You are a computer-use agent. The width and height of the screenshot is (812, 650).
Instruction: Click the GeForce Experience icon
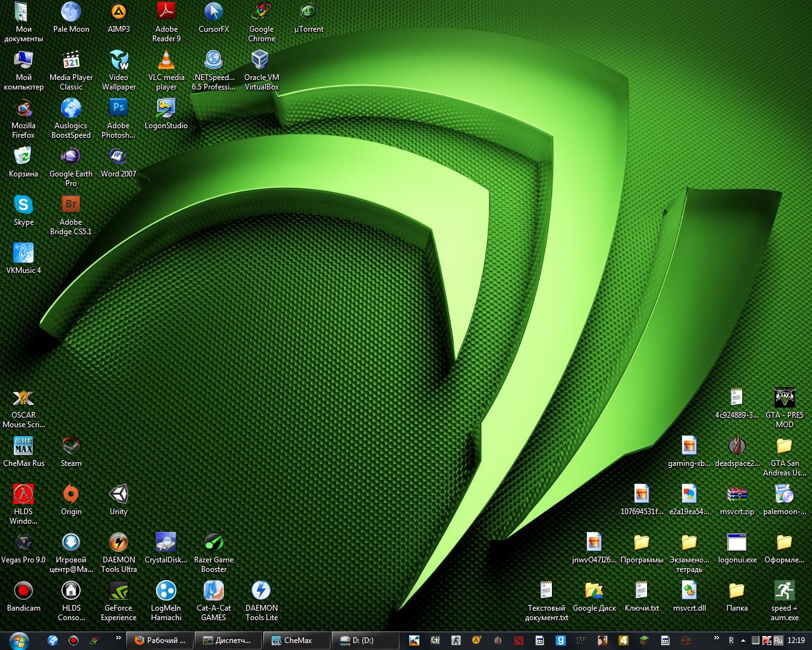click(119, 601)
